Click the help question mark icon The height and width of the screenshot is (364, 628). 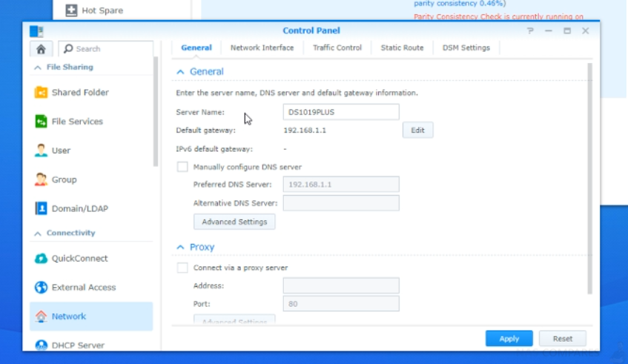[x=530, y=31]
